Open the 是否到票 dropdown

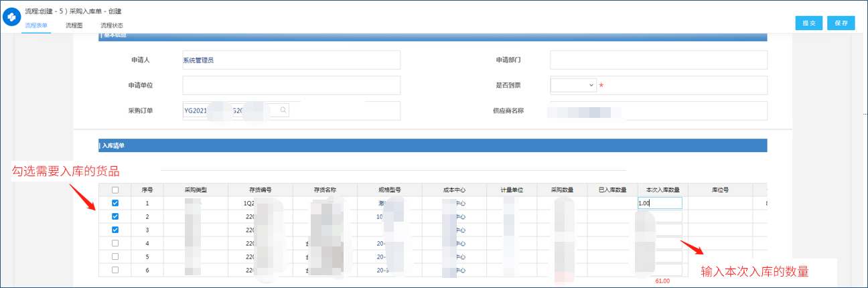tap(573, 86)
